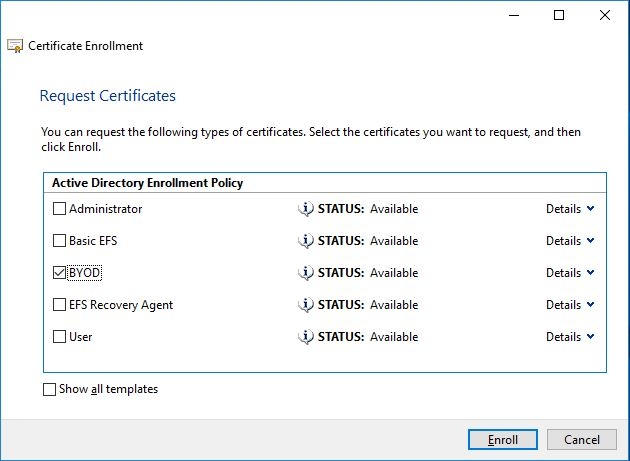Open Details for EFS Recovery Agent

(x=570, y=305)
